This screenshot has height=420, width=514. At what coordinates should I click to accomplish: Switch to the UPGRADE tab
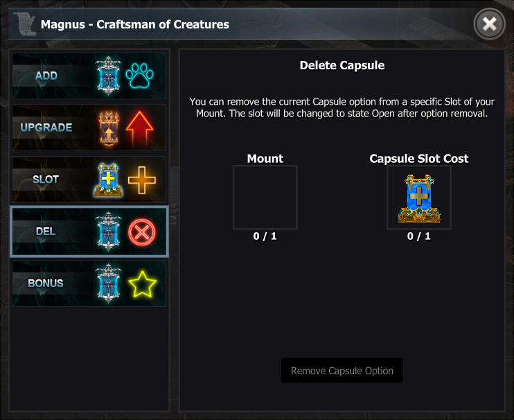(46, 128)
